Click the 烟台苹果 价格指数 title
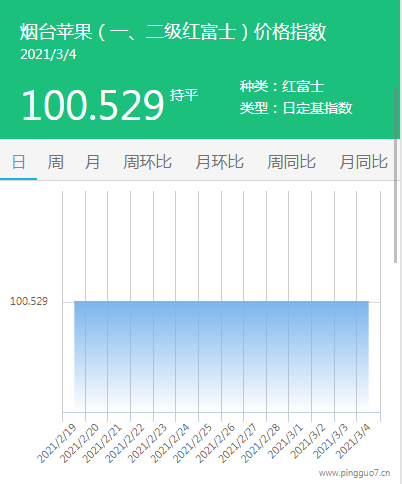 point(173,32)
